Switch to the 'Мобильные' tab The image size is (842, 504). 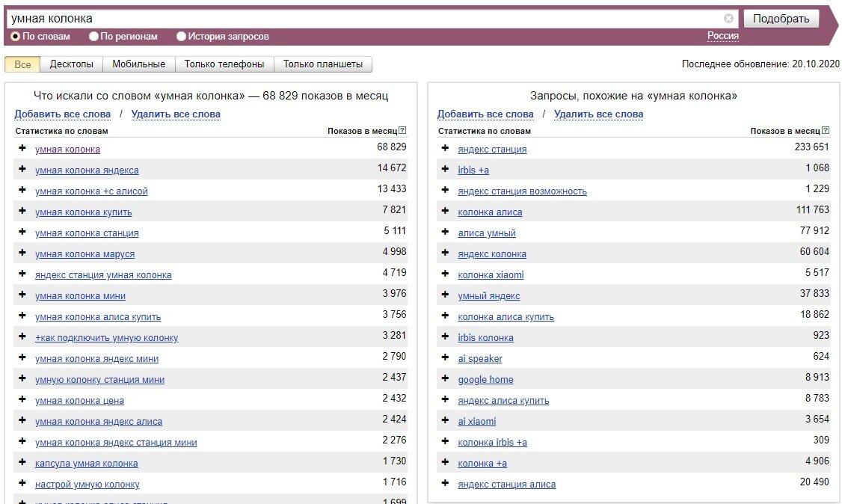pos(138,64)
